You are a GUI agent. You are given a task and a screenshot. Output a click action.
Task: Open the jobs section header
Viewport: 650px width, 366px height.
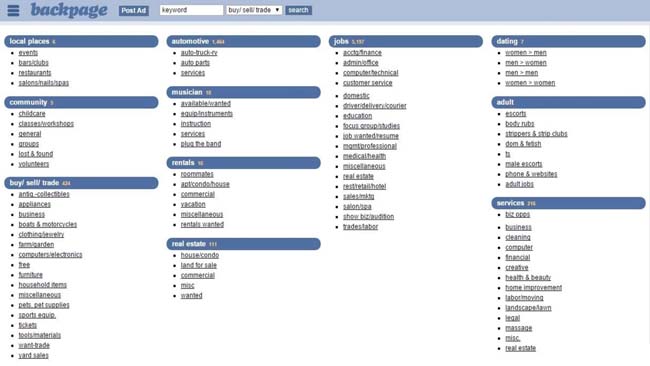(406, 41)
